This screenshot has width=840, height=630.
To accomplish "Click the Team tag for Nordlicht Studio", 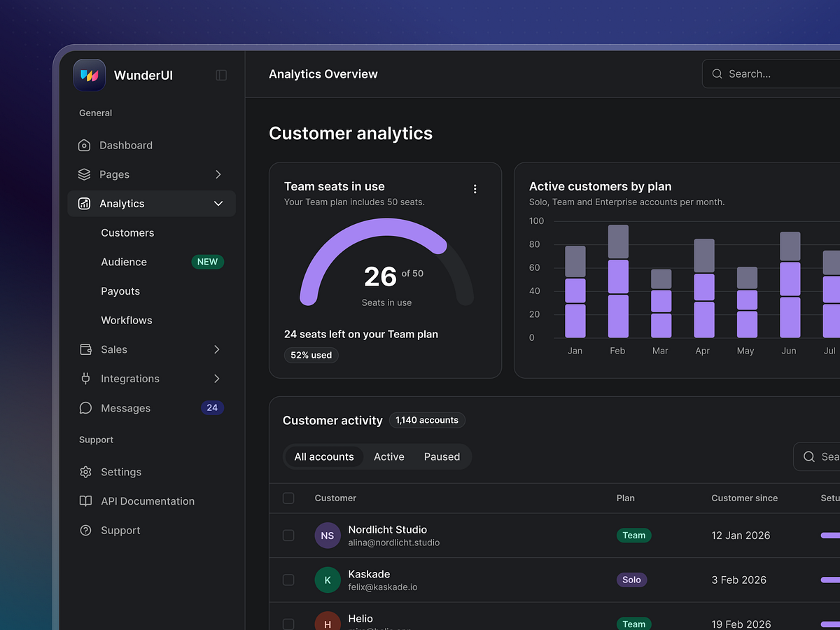I will [x=634, y=535].
